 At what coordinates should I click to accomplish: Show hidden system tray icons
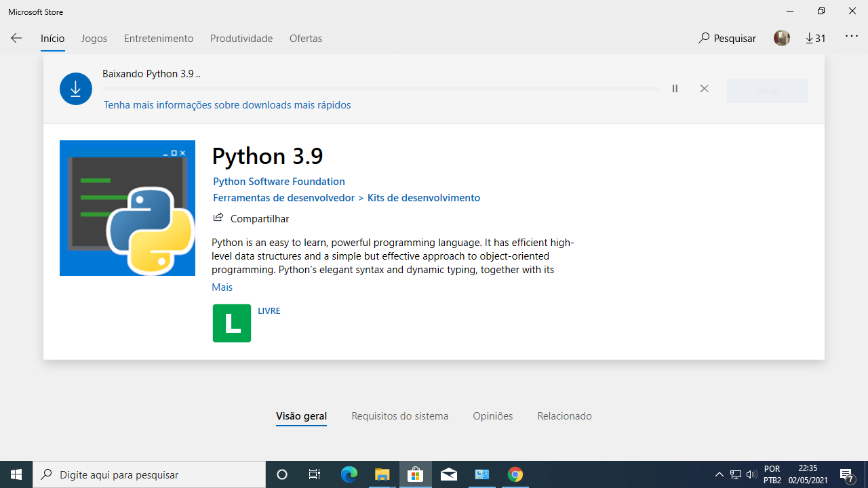click(x=719, y=474)
